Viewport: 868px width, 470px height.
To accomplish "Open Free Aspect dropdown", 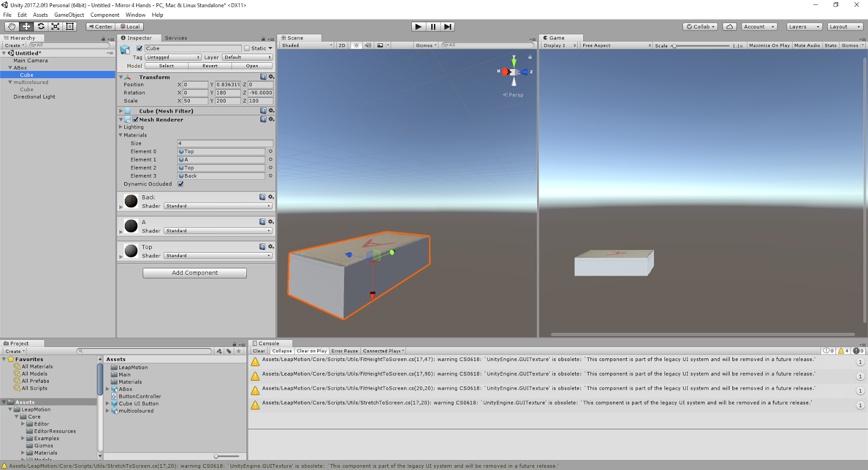I will pyautogui.click(x=616, y=46).
